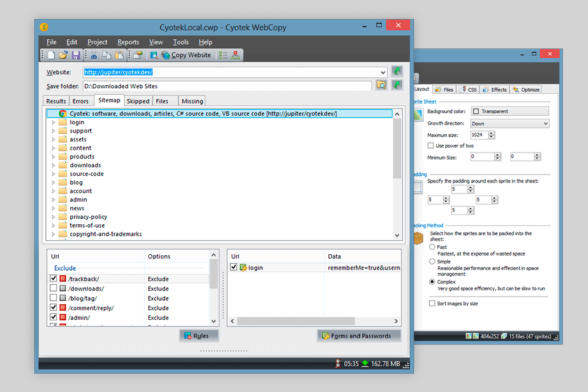Click green arrow icon beside Website field
Image resolution: width=588 pixels, height=392 pixels.
click(x=397, y=72)
